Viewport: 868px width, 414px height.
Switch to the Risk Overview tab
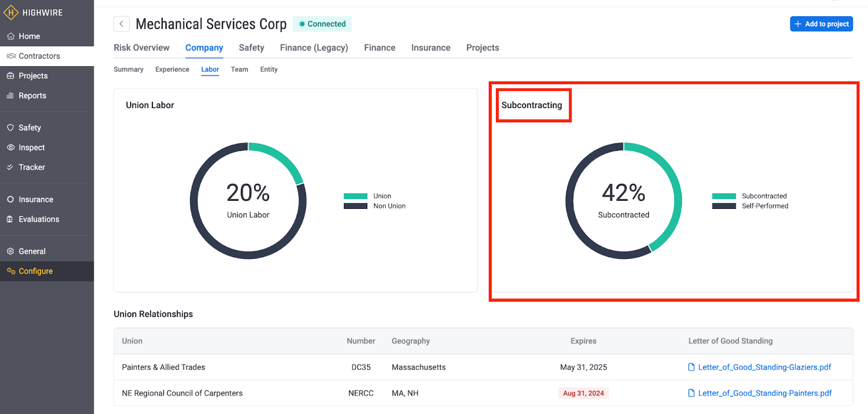[142, 48]
